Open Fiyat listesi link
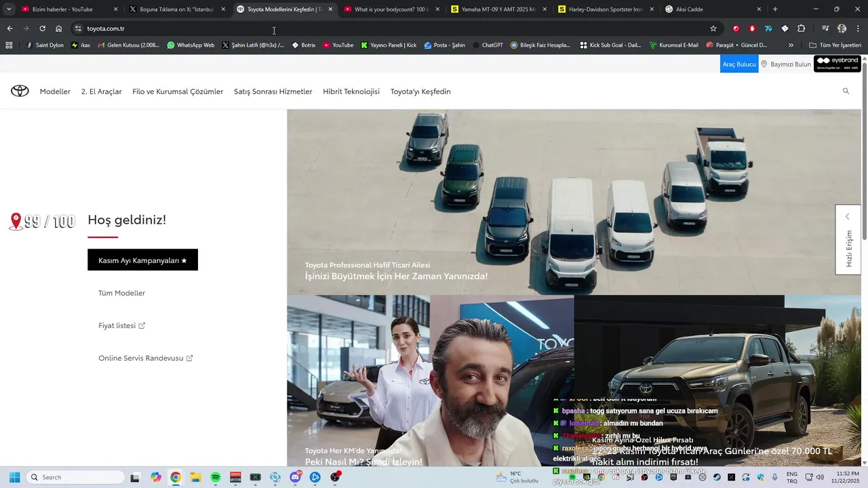The image size is (868, 488). click(x=121, y=325)
